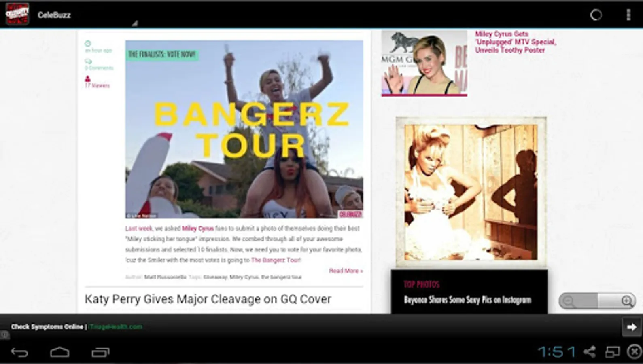643x364 pixels.
Task: Click the 1:51 clock display
Action: pos(556,352)
